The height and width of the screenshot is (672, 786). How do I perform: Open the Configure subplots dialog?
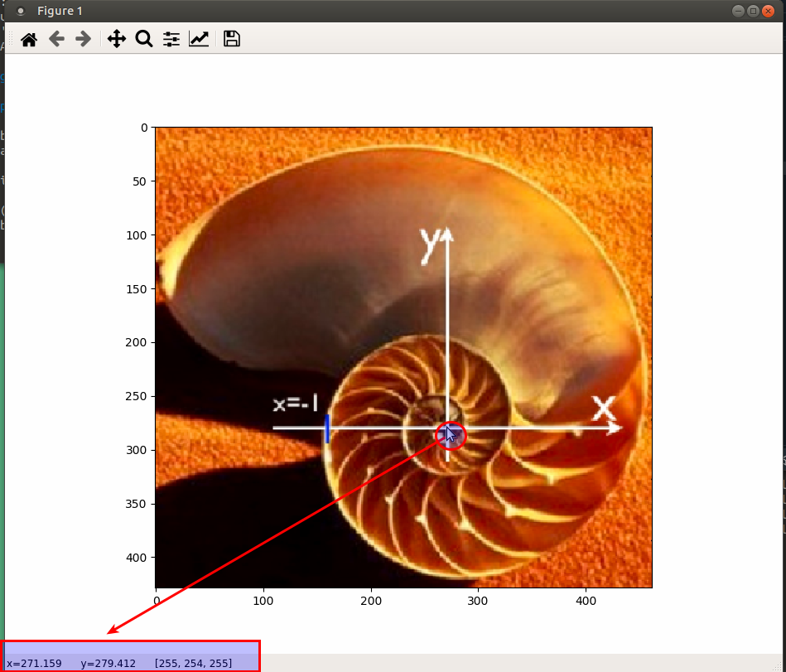click(x=171, y=39)
